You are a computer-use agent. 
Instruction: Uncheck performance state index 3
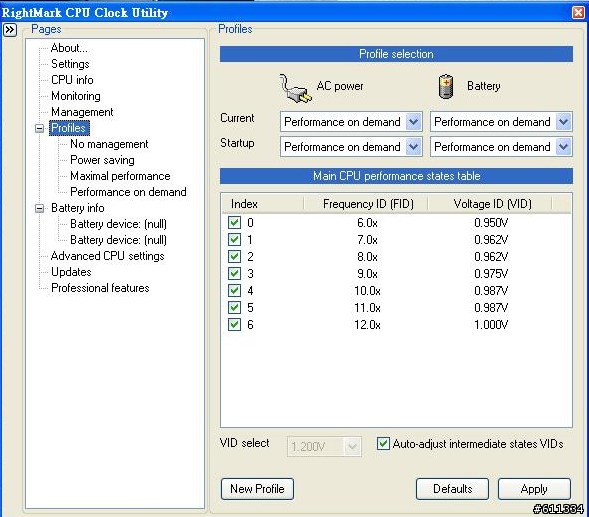coord(234,273)
